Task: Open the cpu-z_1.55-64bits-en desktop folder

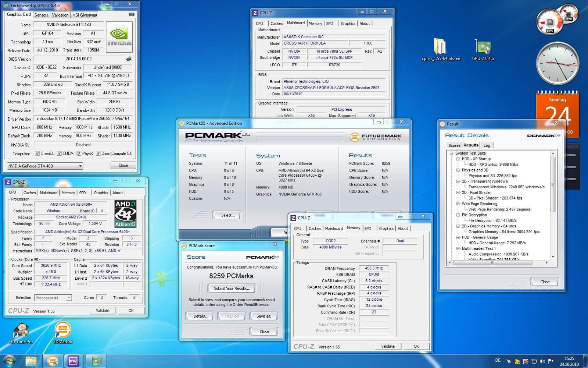Action: click(441, 49)
